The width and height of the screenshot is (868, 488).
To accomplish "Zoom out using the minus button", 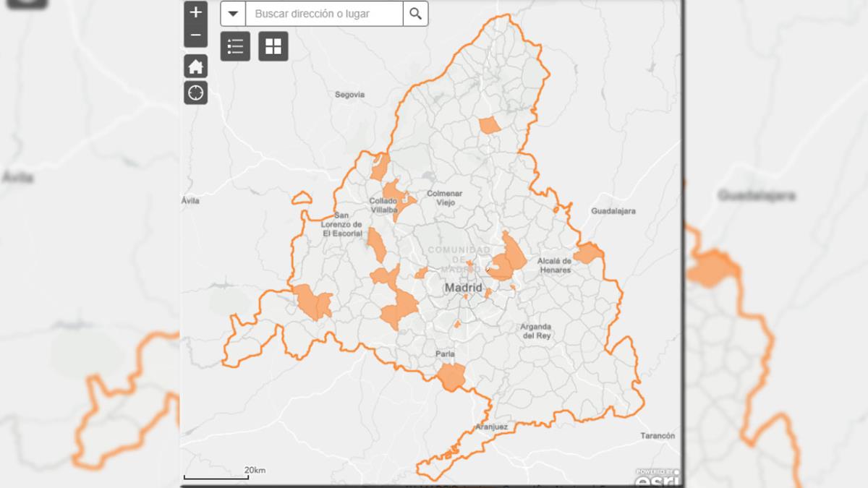I will (195, 35).
